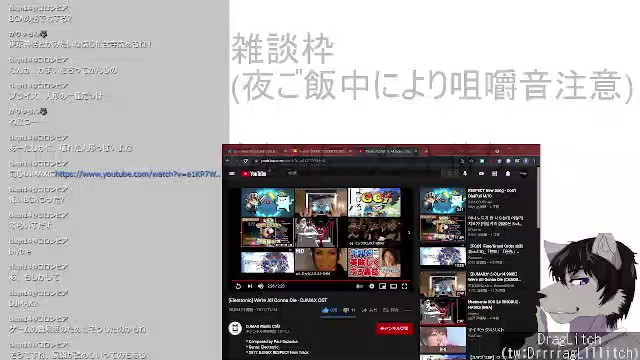Show next endscreen suggestions with right chevron
Viewport: 640px width, 360px height.
pos(409,233)
